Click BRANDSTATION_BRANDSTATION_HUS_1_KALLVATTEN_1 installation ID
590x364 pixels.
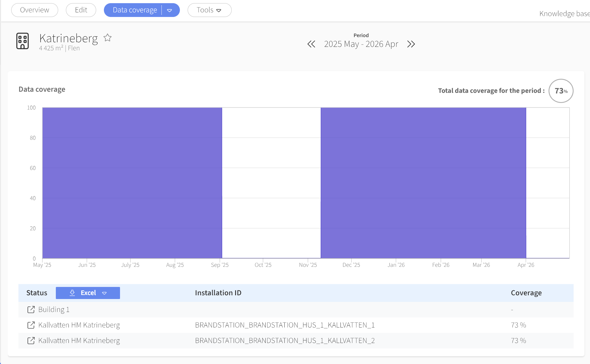coord(285,325)
